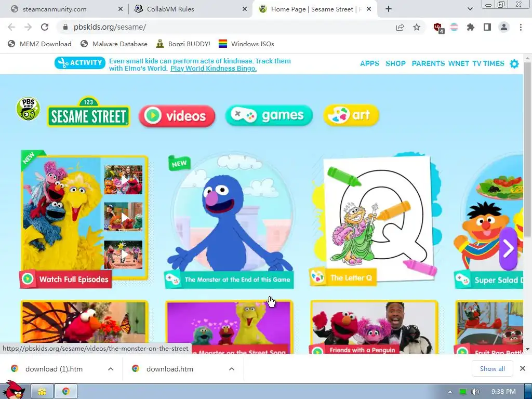Open the Fruit Rap Battle video thumbnail
The height and width of the screenshot is (399, 532).
coord(489,327)
